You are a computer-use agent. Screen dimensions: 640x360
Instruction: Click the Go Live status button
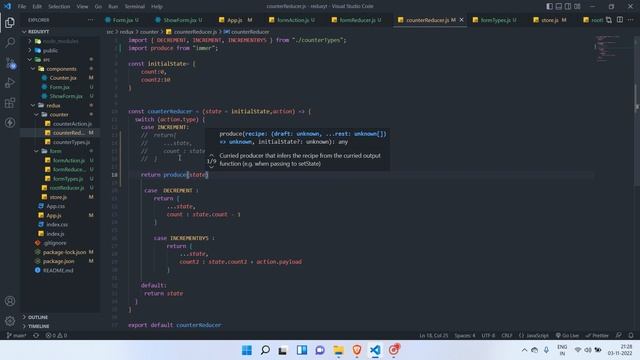point(567,336)
